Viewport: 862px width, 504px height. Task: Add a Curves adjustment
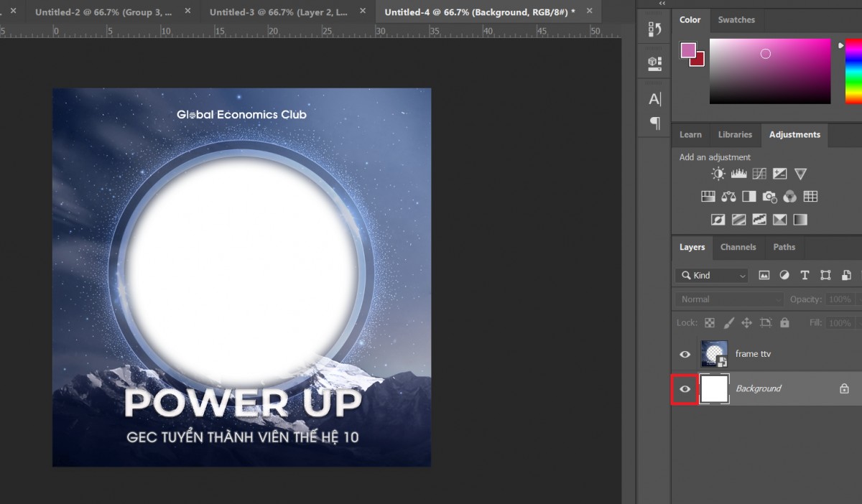[x=759, y=174]
